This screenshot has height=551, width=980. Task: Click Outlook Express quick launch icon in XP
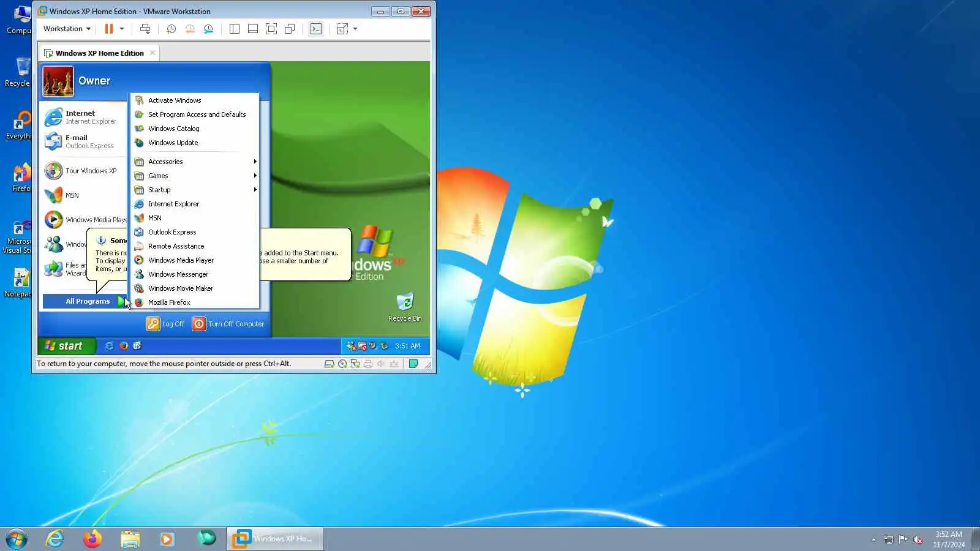[x=137, y=346]
